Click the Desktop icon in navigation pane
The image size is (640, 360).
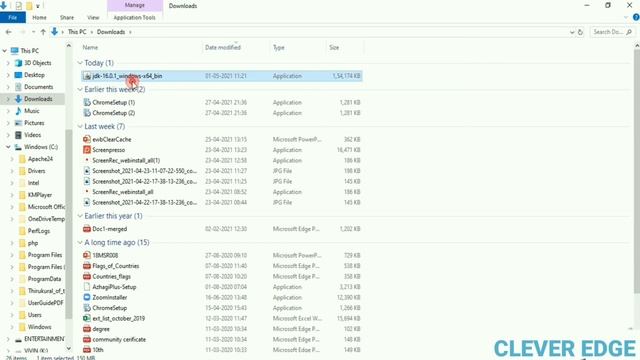coord(18,75)
